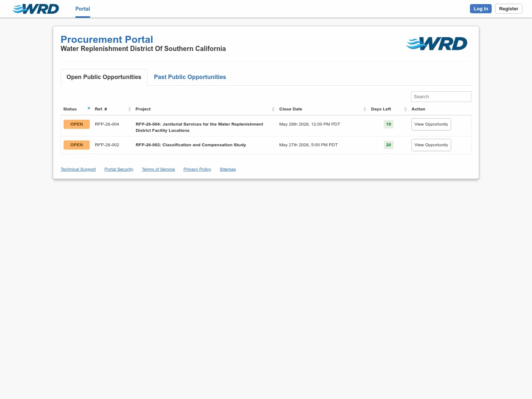532x399 pixels.
Task: Click the large WRD logo in the portal header
Action: [437, 44]
